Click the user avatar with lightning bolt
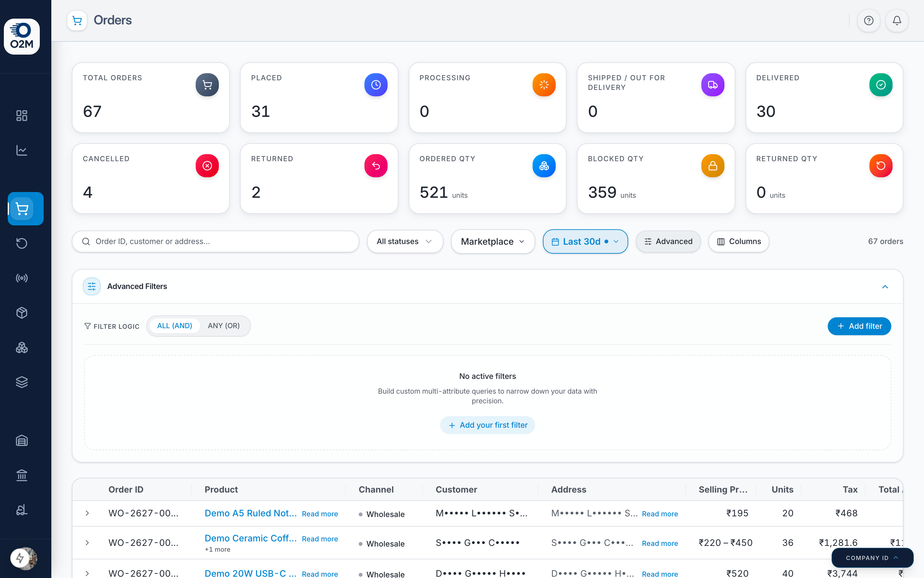 click(24, 558)
